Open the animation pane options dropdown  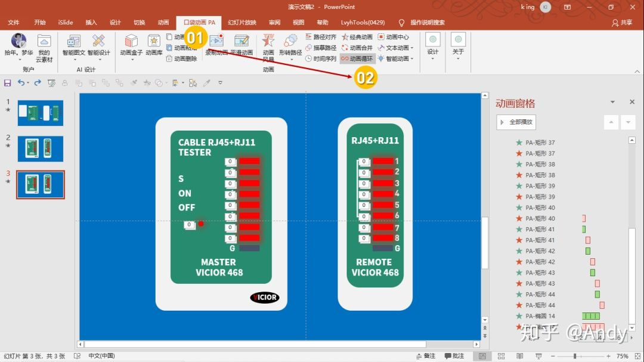tap(612, 102)
